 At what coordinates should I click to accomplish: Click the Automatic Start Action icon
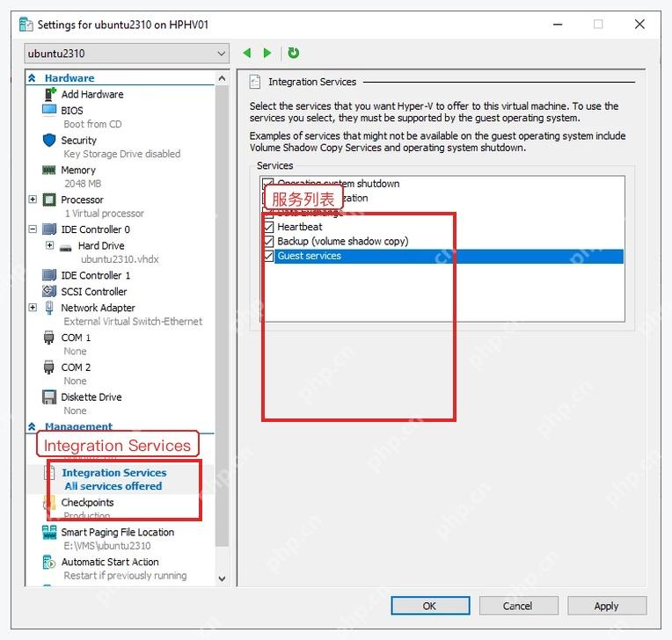(x=49, y=562)
